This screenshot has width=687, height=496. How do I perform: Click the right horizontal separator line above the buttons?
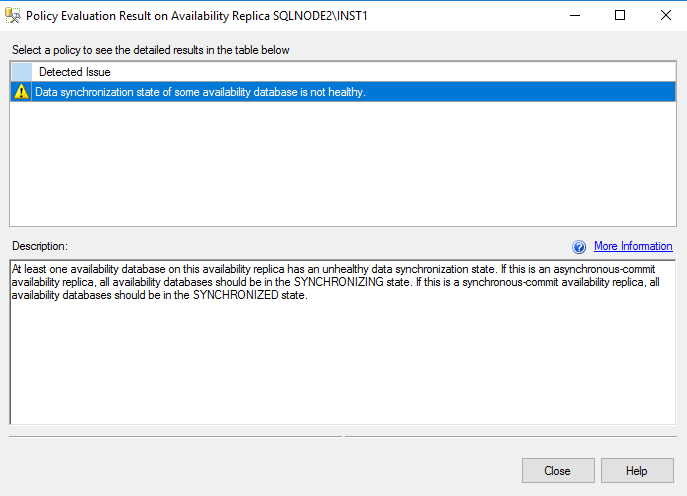point(510,436)
